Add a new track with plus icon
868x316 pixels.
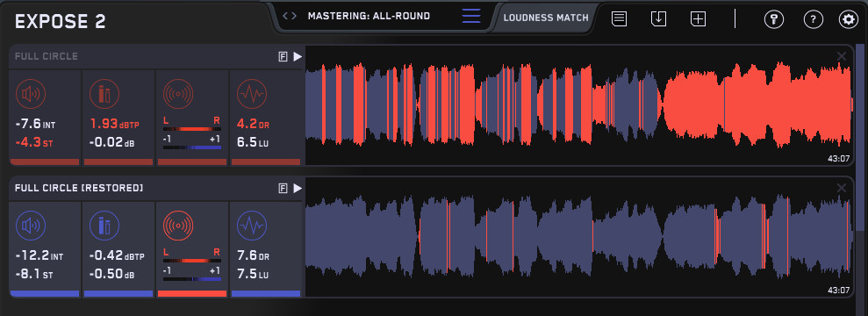click(698, 18)
